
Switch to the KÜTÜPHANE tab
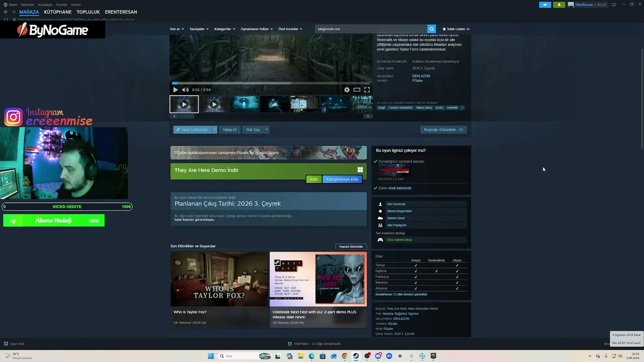click(x=58, y=12)
